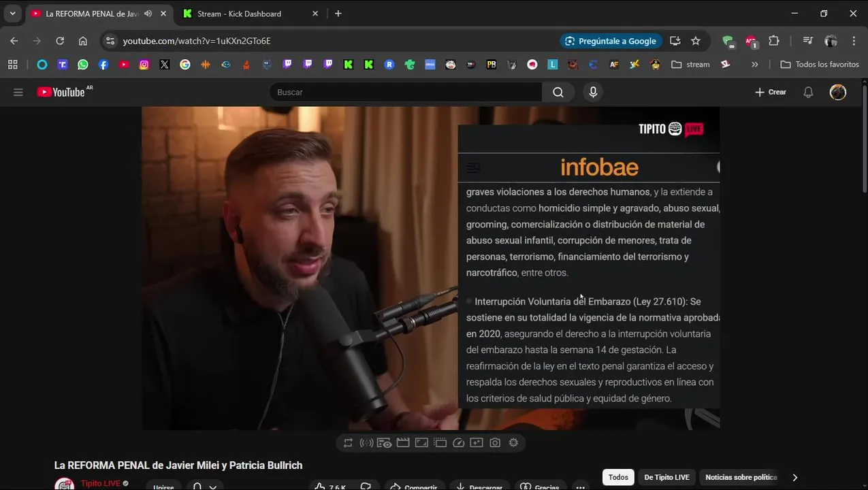The height and width of the screenshot is (490, 868).
Task: Open the YouTube account avatar menu
Action: click(838, 92)
